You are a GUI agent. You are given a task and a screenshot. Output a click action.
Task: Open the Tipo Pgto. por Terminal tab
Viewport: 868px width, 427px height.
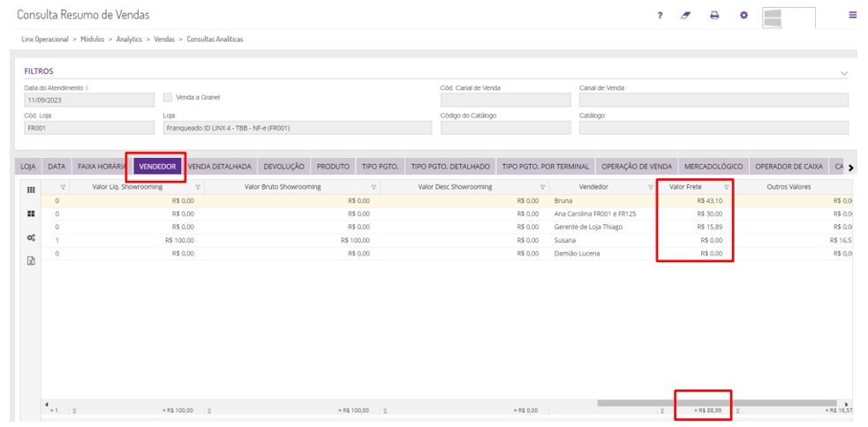pos(546,167)
